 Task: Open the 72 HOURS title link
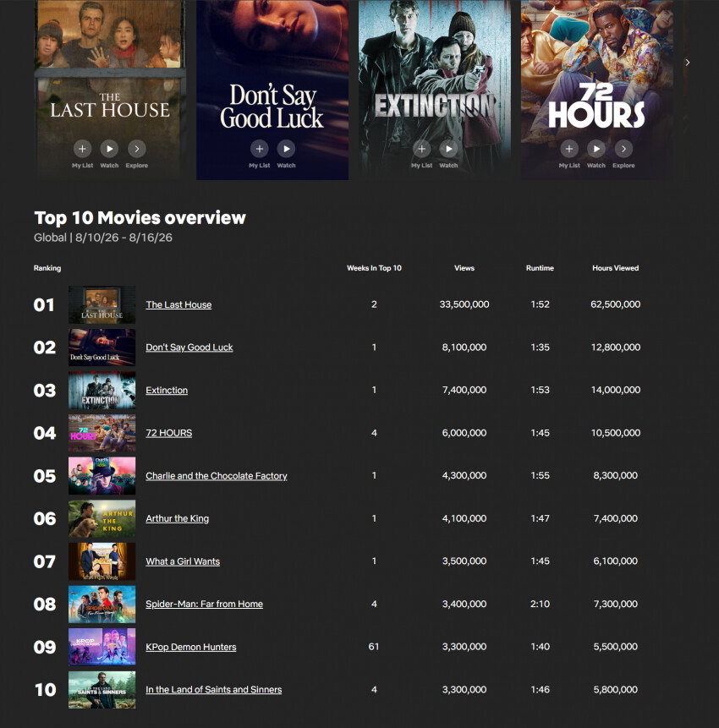[168, 433]
